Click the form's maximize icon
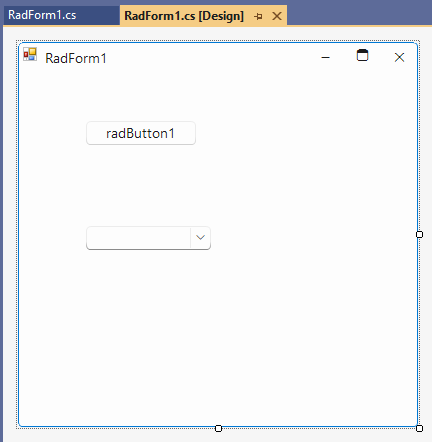Viewport: 432px width, 442px height. [x=362, y=55]
